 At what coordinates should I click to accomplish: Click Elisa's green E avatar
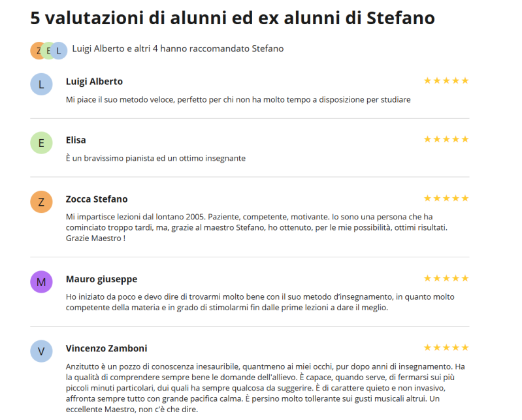point(41,142)
